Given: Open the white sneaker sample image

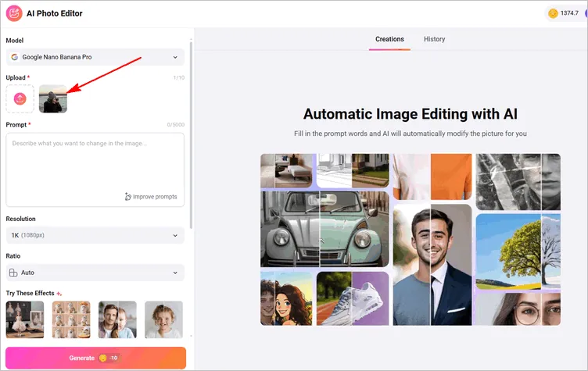Looking at the screenshot, I should 353,298.
